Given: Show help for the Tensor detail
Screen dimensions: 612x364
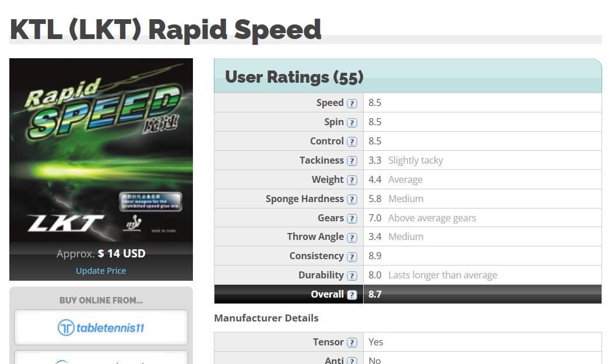Looking at the screenshot, I should point(351,342).
